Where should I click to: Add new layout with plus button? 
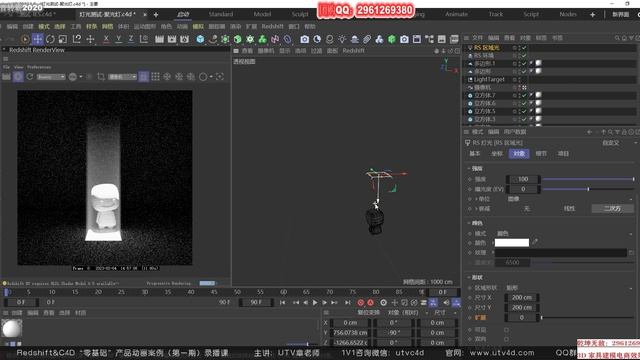[x=592, y=15]
